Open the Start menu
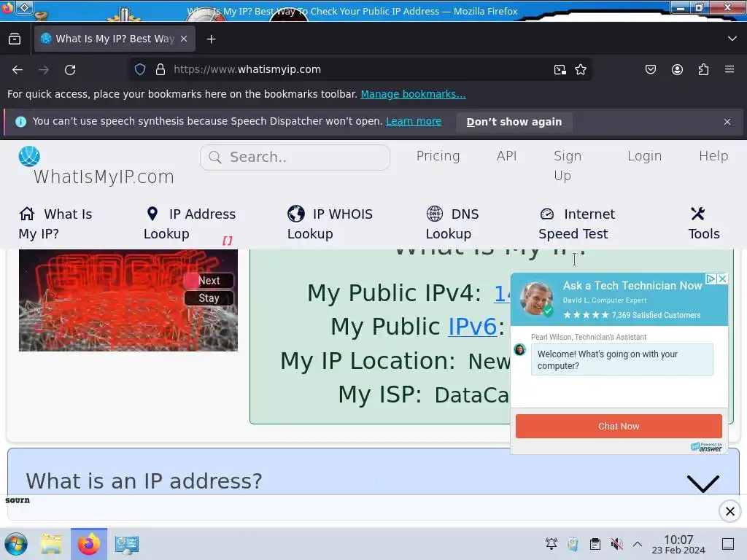This screenshot has height=560, width=747. point(16,544)
